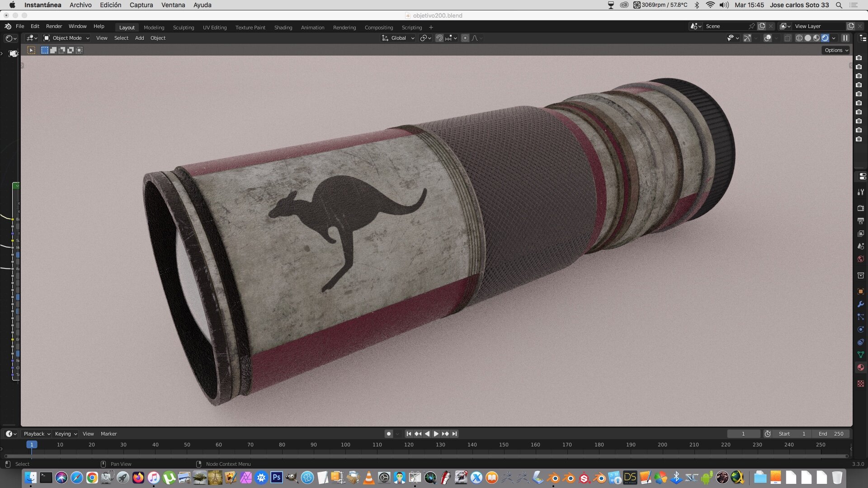
Task: Add a new workspace with plus
Action: (431, 28)
